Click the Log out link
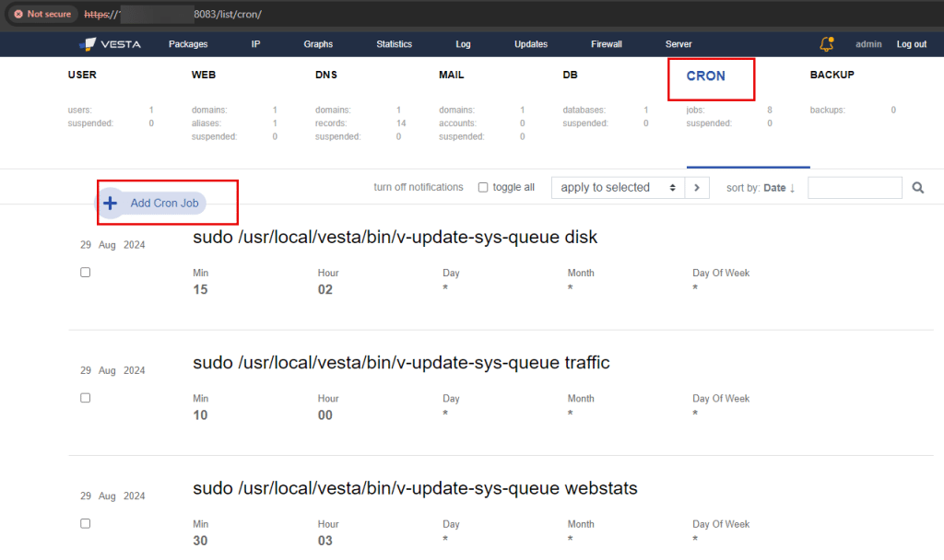 (x=911, y=43)
